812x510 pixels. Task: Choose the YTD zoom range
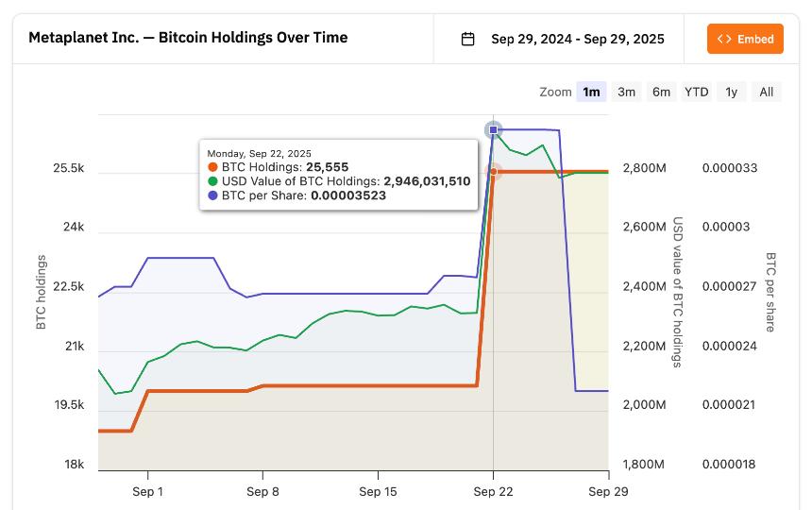696,93
